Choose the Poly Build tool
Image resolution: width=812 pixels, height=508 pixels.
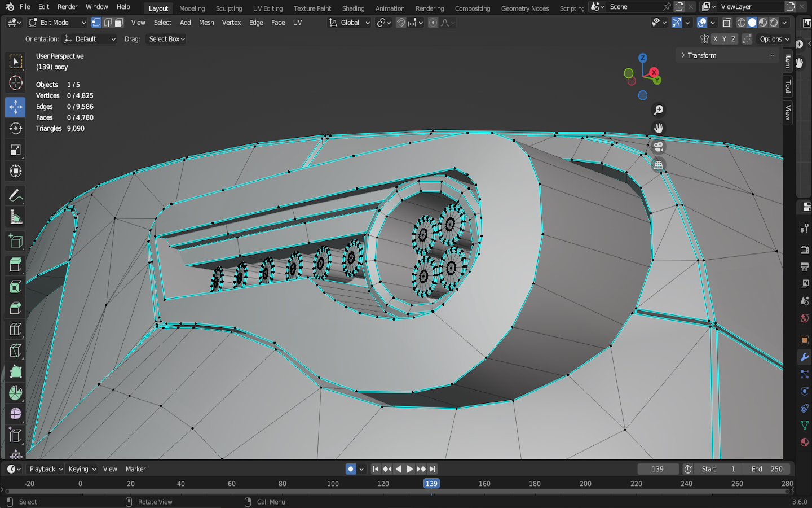tap(16, 373)
